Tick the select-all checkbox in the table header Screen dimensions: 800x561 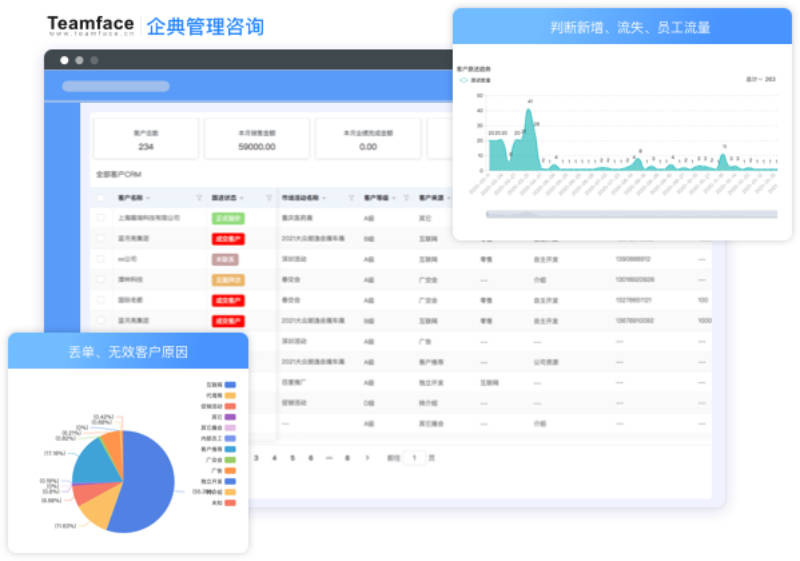(x=101, y=198)
